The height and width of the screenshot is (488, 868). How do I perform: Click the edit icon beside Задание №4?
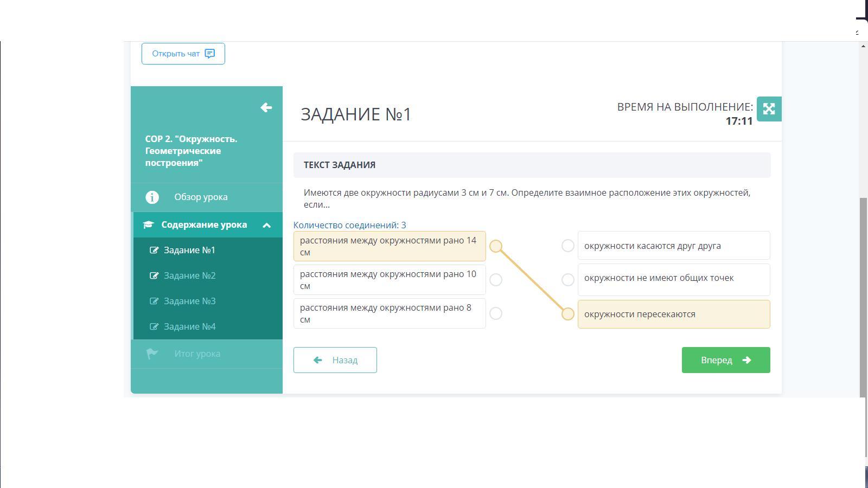(x=154, y=326)
